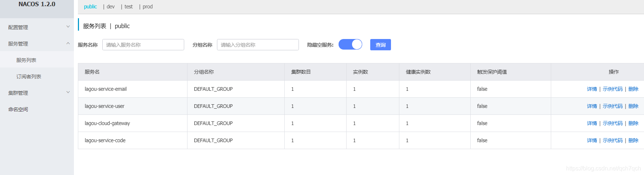Focus the 分组名称 input field
Screen dimensions: 644x175
(x=258, y=44)
